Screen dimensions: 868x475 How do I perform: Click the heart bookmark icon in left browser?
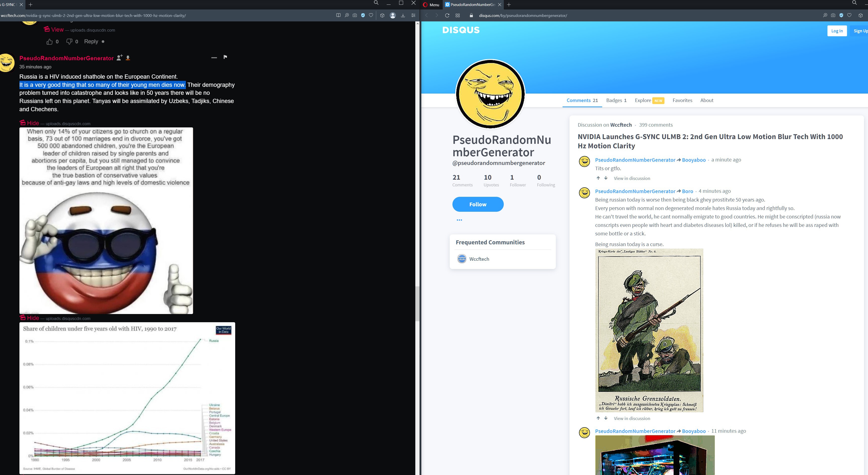pyautogui.click(x=371, y=15)
